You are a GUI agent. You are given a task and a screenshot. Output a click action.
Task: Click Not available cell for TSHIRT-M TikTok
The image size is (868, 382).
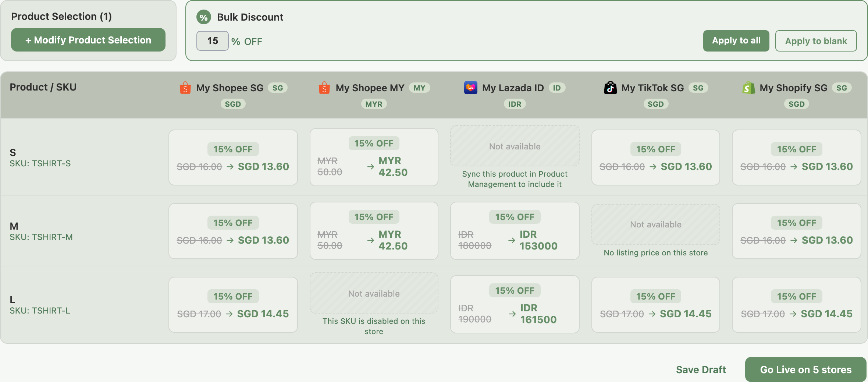656,224
